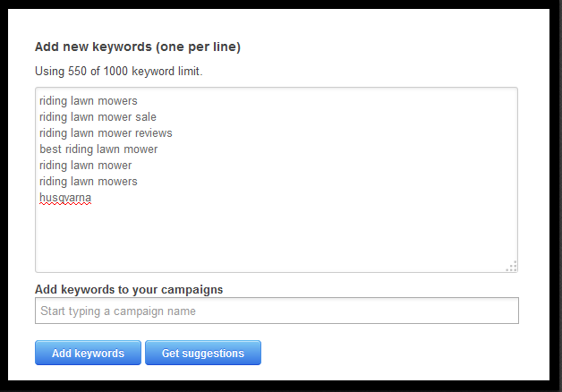Click the misspelled word husqvarna
The width and height of the screenshot is (562, 392).
pyautogui.click(x=65, y=198)
